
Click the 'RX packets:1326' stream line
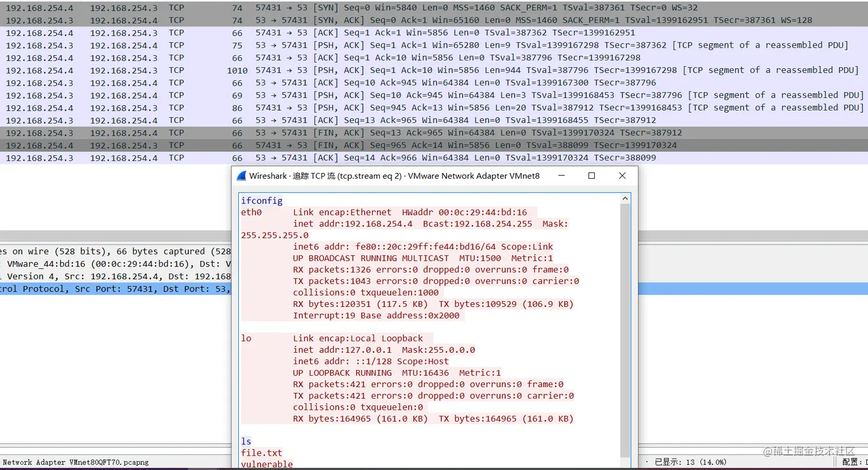click(431, 269)
